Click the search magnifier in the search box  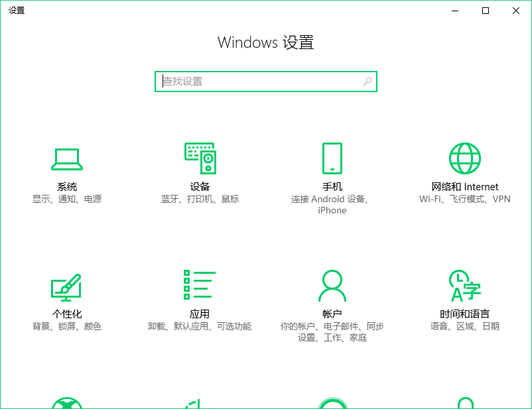coord(367,81)
